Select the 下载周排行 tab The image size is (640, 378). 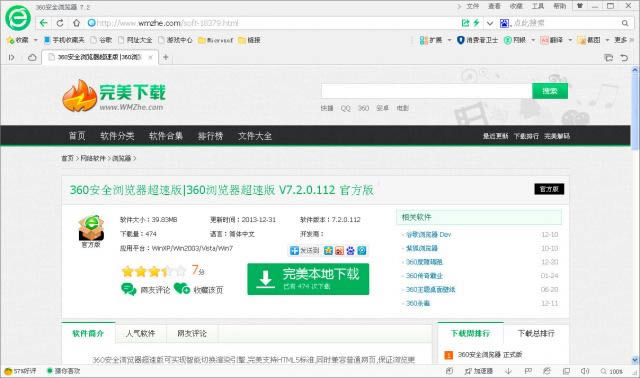tap(471, 334)
